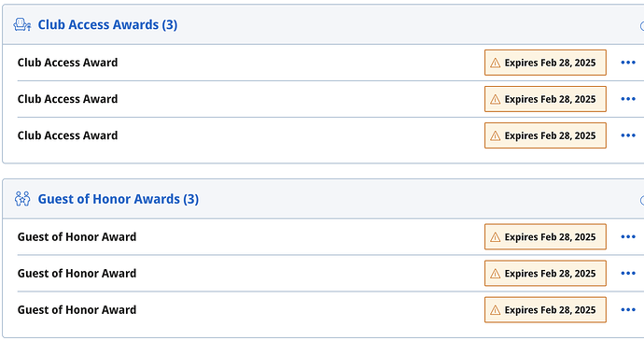Click expiry badge on second Club Access Award
The image size is (644, 355).
coord(545,99)
